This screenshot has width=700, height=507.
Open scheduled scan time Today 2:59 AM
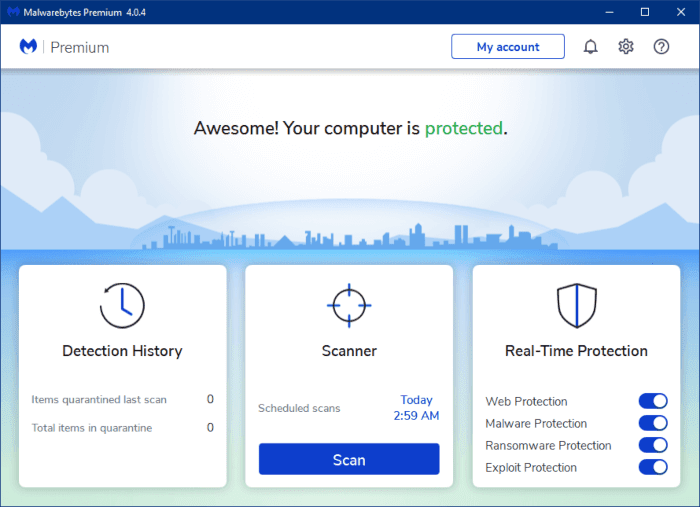[416, 407]
